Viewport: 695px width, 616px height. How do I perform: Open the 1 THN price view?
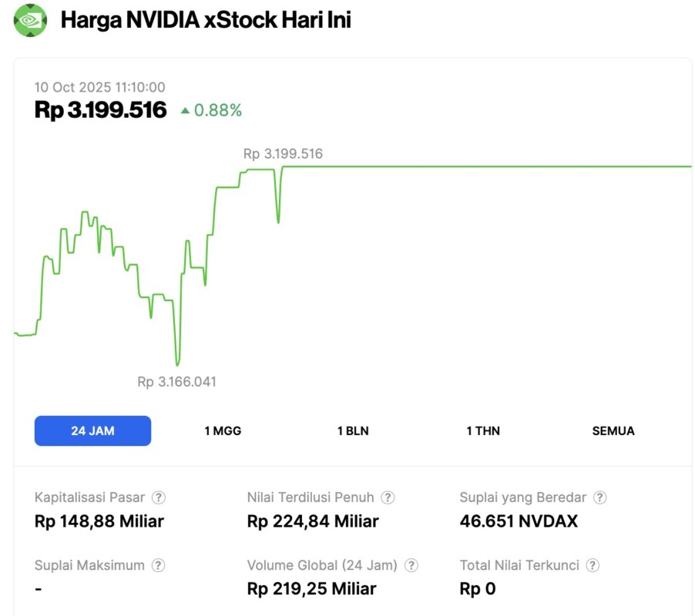point(483,430)
